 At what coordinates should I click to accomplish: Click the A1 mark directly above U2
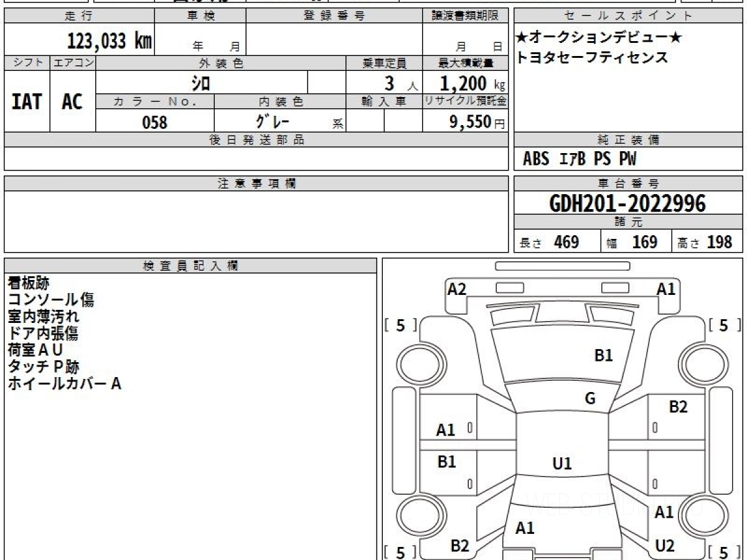(664, 512)
